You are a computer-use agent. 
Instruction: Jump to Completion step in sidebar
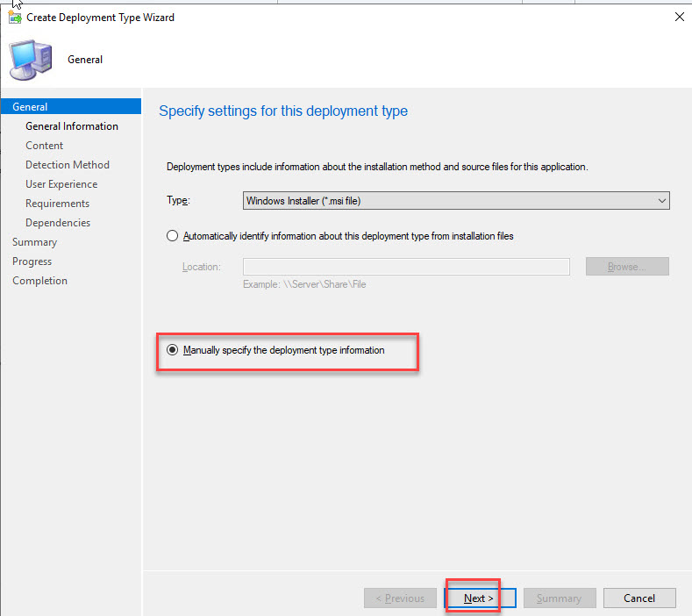pyautogui.click(x=39, y=281)
